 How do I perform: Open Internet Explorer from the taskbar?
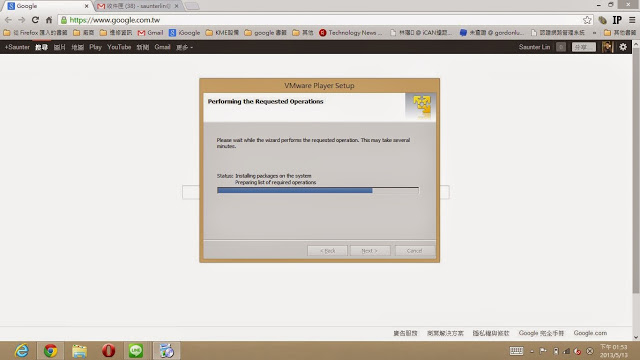21,351
